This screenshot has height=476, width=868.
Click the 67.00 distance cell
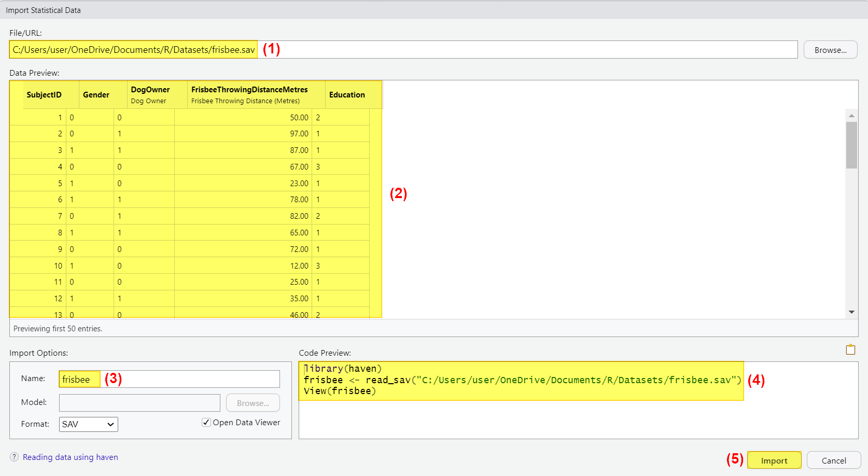(243, 166)
